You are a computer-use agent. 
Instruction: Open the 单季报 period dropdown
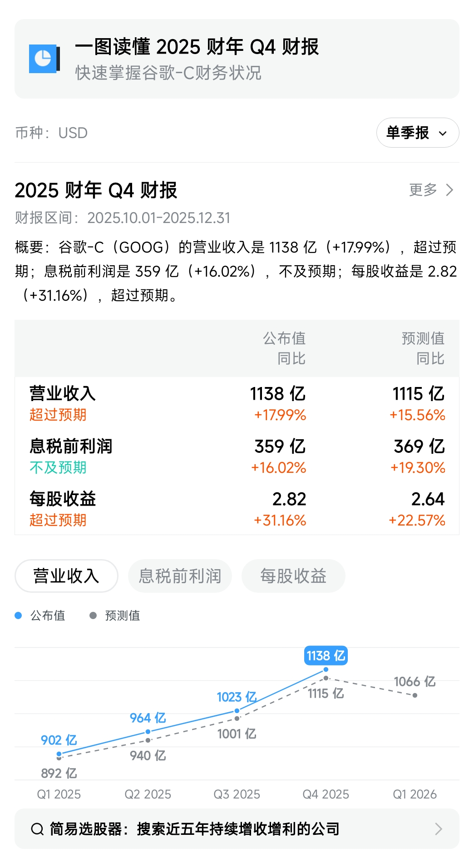click(417, 133)
